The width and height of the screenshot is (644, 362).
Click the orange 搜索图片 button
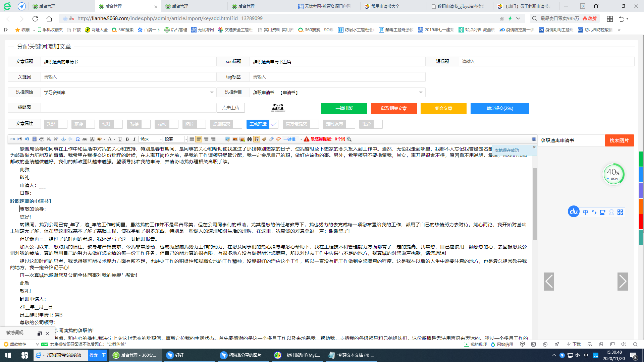(619, 140)
